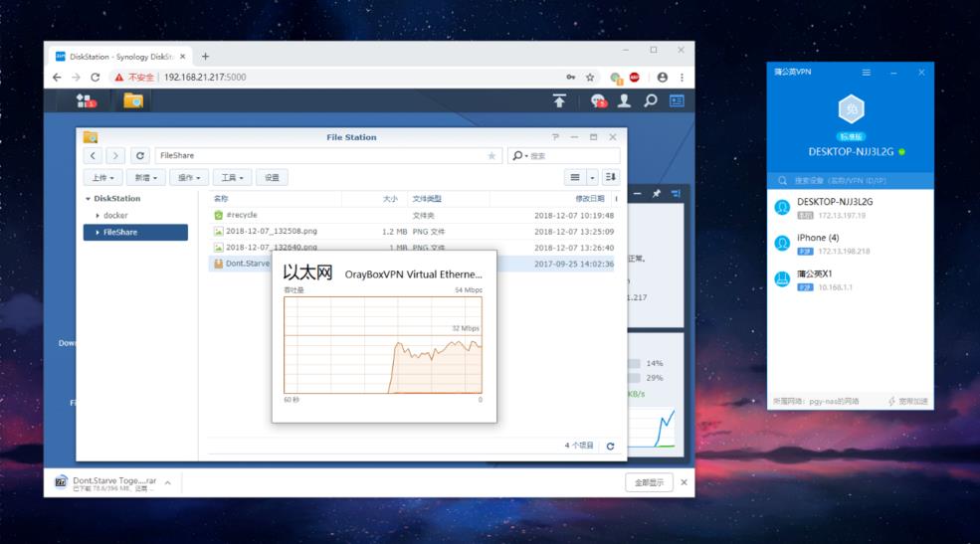
Task: Expand the docker folder arrow
Action: (x=98, y=216)
